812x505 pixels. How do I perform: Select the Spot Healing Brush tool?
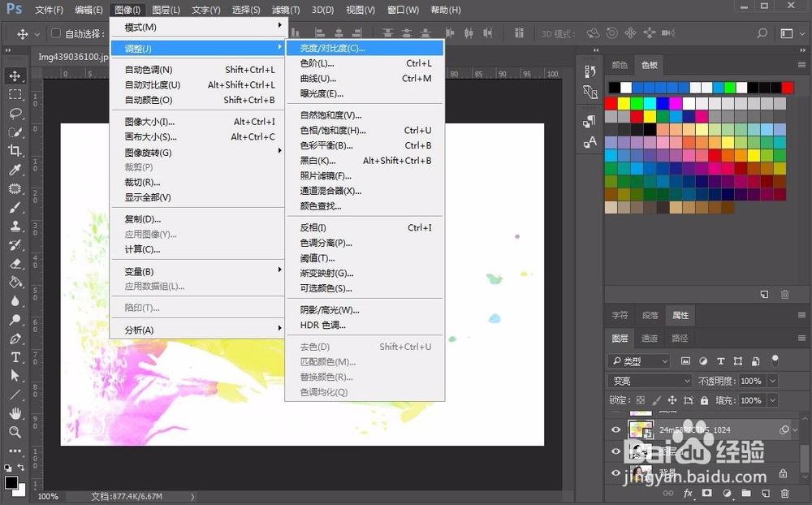click(x=15, y=188)
